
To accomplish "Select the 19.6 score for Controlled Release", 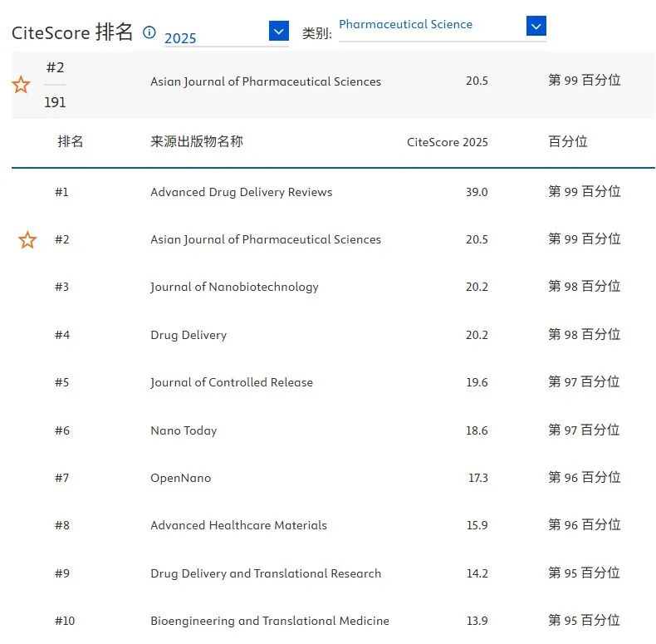I will [x=477, y=382].
